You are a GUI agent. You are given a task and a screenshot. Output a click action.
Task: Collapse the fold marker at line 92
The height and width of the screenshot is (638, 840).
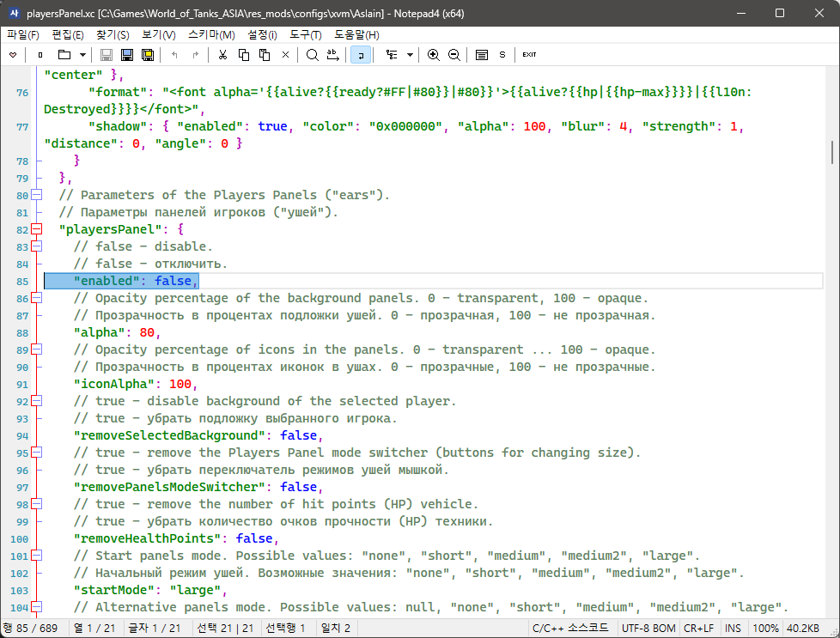tap(36, 401)
